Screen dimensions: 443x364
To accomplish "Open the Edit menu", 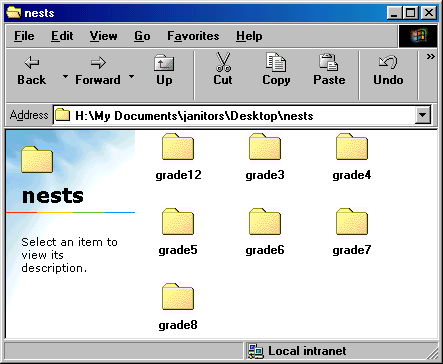I will (x=62, y=36).
